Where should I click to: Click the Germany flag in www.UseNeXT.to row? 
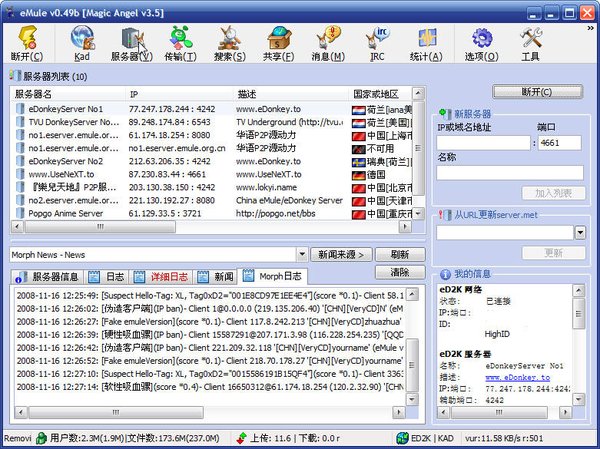358,175
